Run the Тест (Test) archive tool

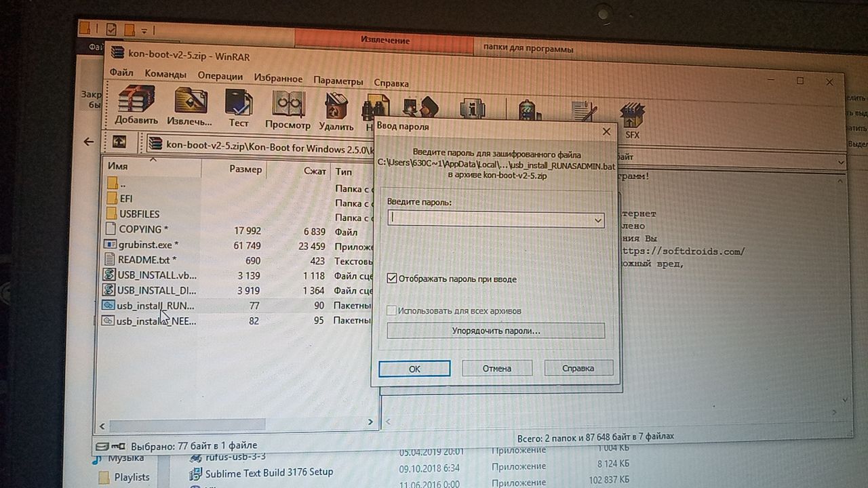pos(238,107)
